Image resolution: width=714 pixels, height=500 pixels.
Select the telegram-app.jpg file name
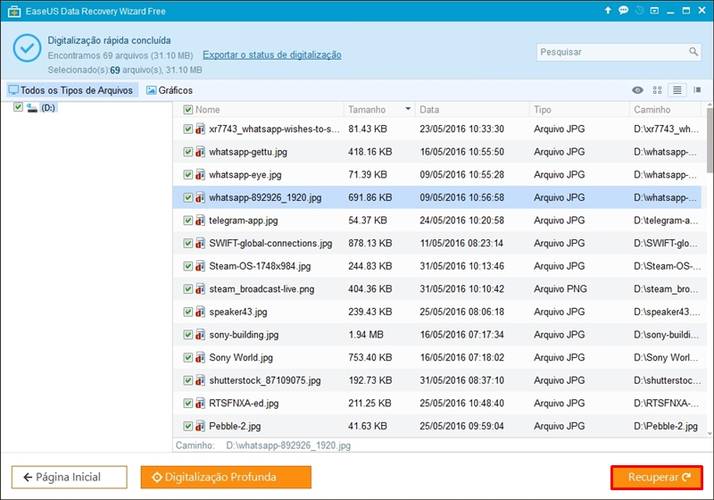coord(244,220)
